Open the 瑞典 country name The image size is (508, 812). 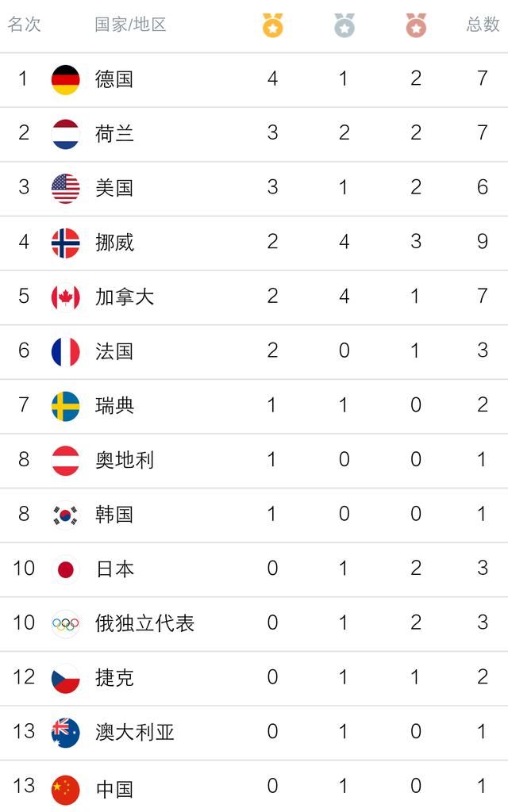[x=114, y=405]
